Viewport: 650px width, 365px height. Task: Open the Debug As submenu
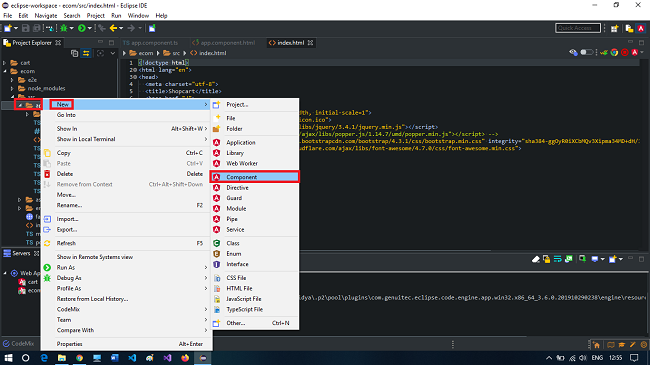126,278
